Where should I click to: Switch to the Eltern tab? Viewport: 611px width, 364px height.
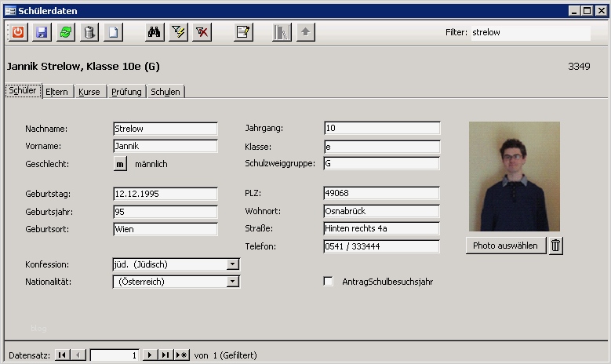[57, 92]
